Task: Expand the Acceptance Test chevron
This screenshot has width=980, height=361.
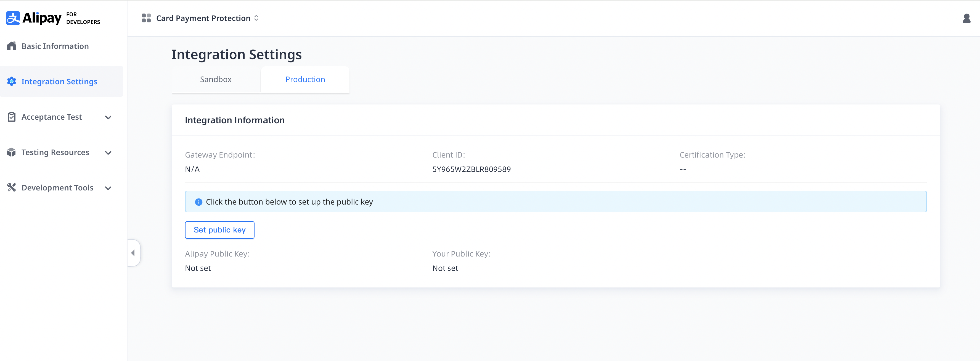Action: (108, 117)
